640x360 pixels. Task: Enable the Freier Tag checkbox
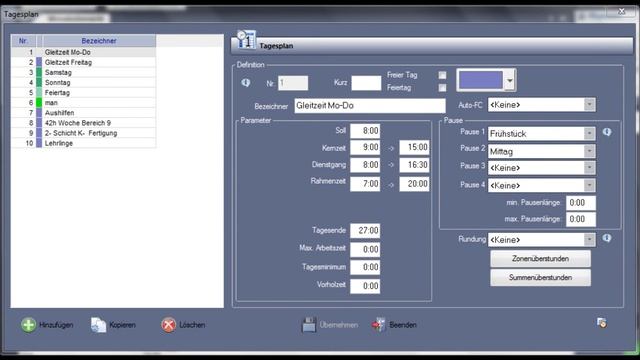click(442, 75)
